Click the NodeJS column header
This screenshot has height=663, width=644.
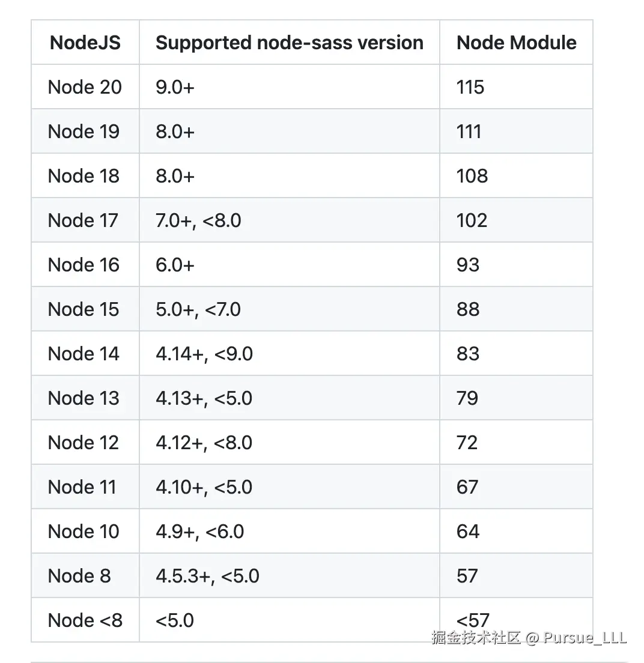point(85,43)
